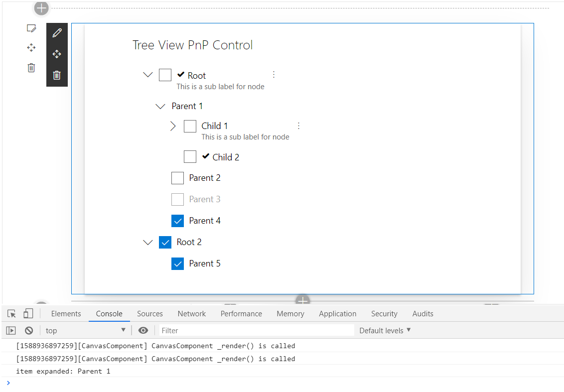Click the dark toolbar pencil edit icon
Viewport: 564px width, 392px height.
click(57, 33)
